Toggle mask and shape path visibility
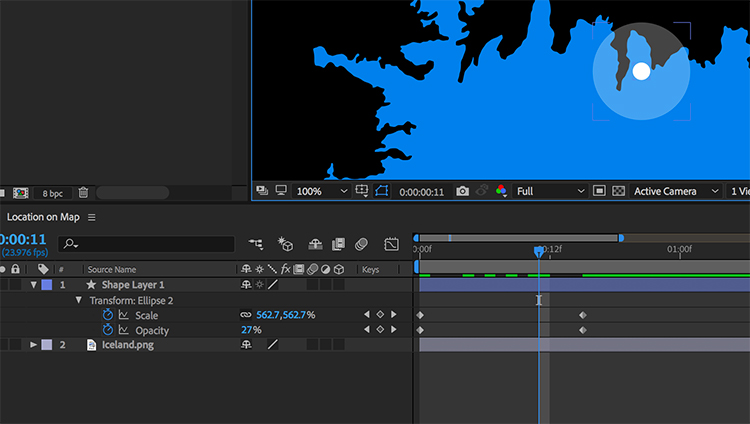This screenshot has height=424, width=750. 382,191
